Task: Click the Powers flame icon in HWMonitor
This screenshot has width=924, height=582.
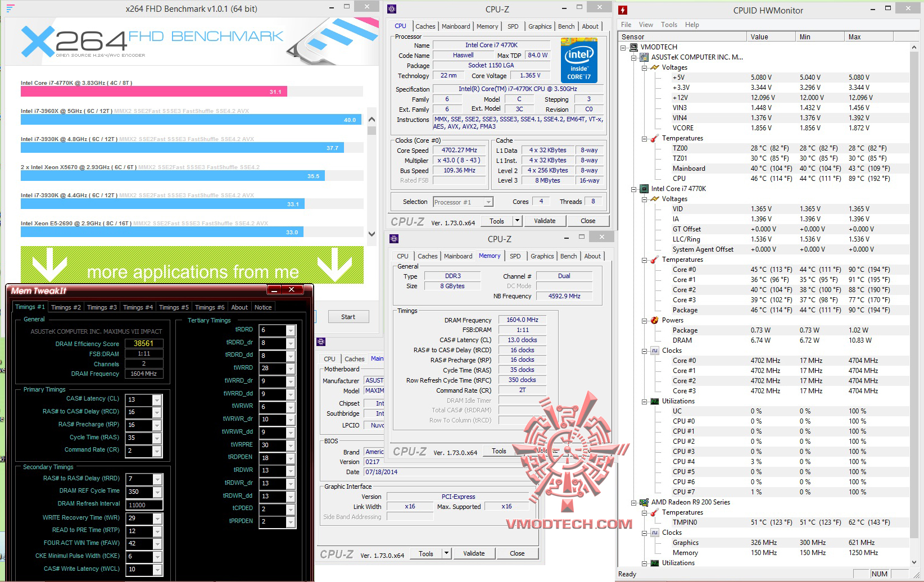Action: [654, 320]
